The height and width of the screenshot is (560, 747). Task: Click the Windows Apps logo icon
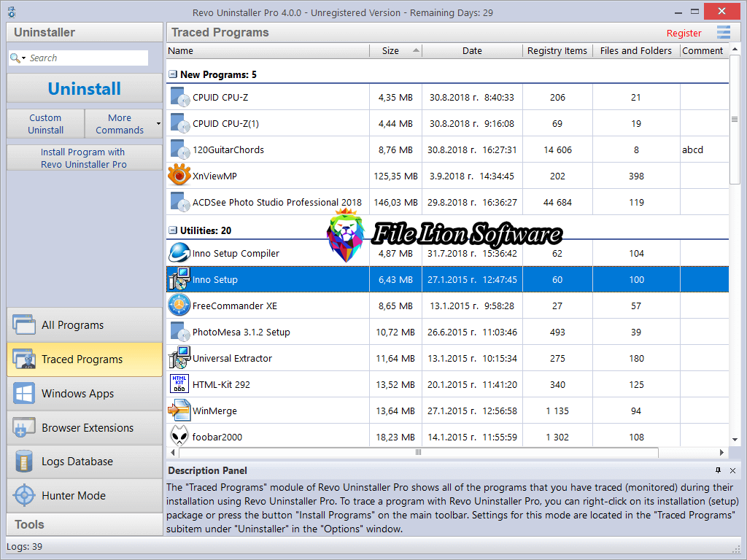click(24, 393)
